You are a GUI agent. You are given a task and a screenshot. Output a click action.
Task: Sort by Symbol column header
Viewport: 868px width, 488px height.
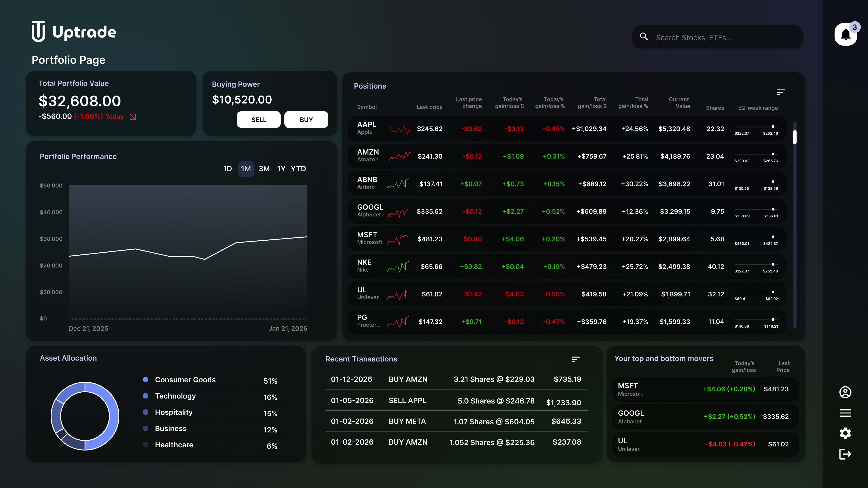tap(367, 107)
